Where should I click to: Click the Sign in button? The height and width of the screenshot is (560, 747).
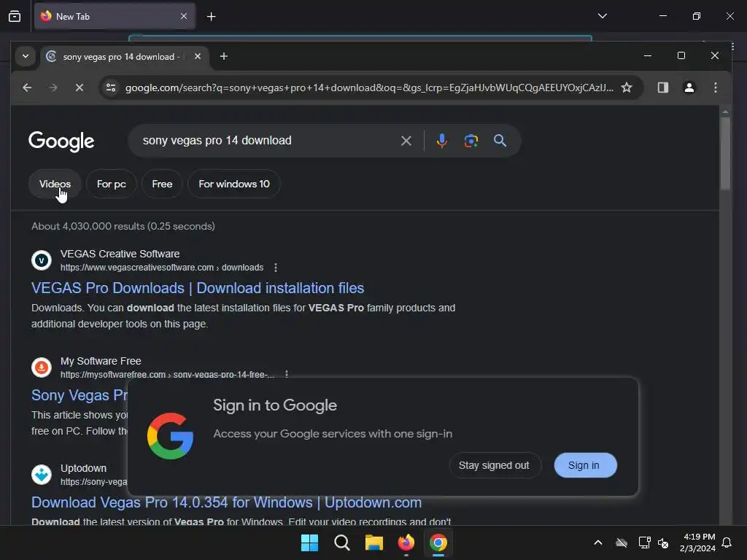point(585,465)
